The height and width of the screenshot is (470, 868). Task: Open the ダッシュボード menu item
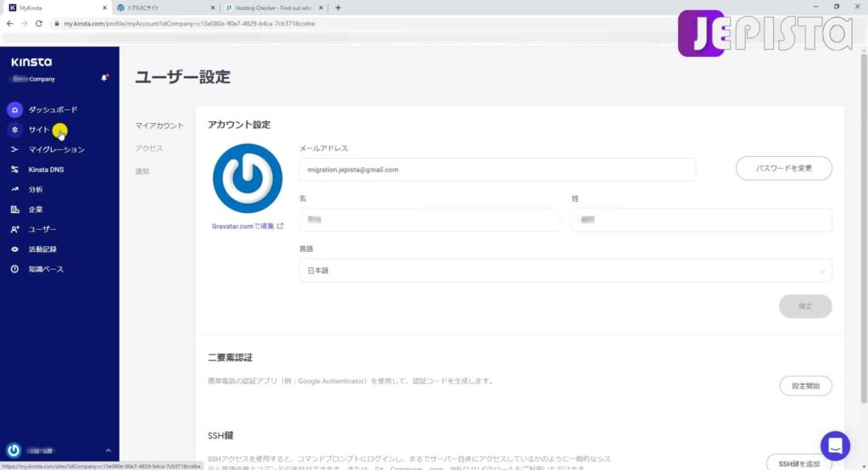[53, 109]
